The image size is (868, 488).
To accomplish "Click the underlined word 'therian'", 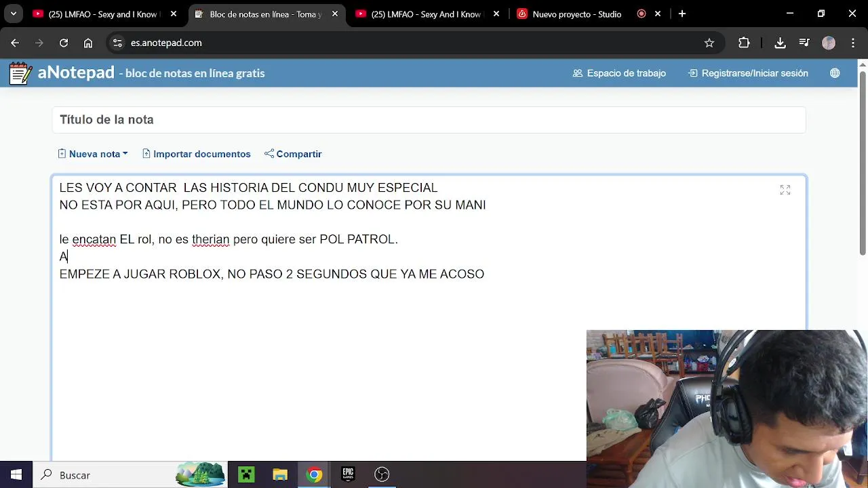I will (x=210, y=239).
